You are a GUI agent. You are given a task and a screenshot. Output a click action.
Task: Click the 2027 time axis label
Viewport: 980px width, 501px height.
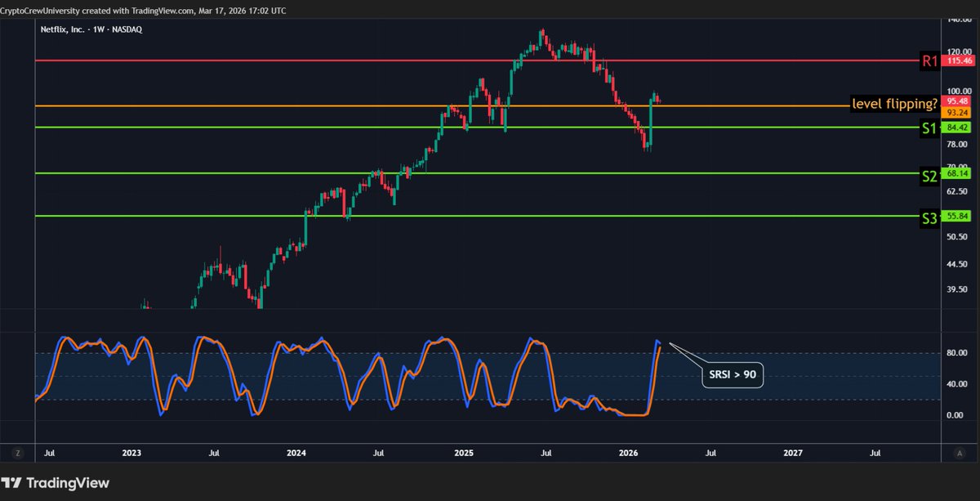click(x=792, y=451)
